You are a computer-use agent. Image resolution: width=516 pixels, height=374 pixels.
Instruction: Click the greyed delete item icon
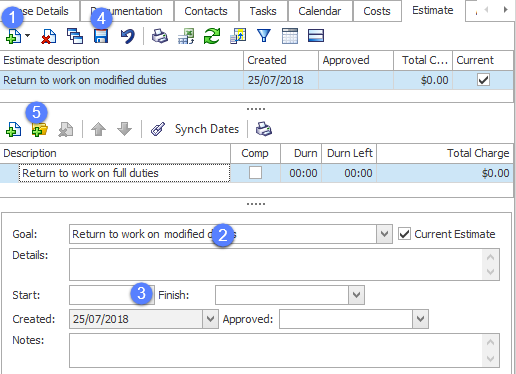coord(66,129)
